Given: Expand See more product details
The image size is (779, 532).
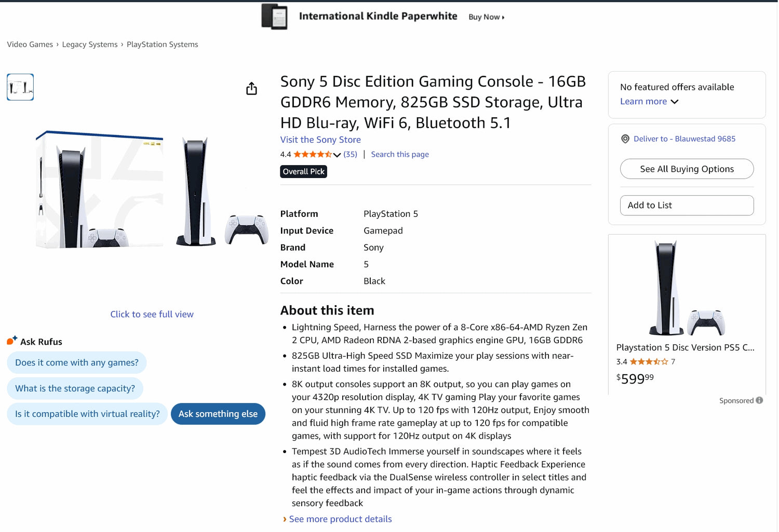Looking at the screenshot, I should click(x=340, y=519).
